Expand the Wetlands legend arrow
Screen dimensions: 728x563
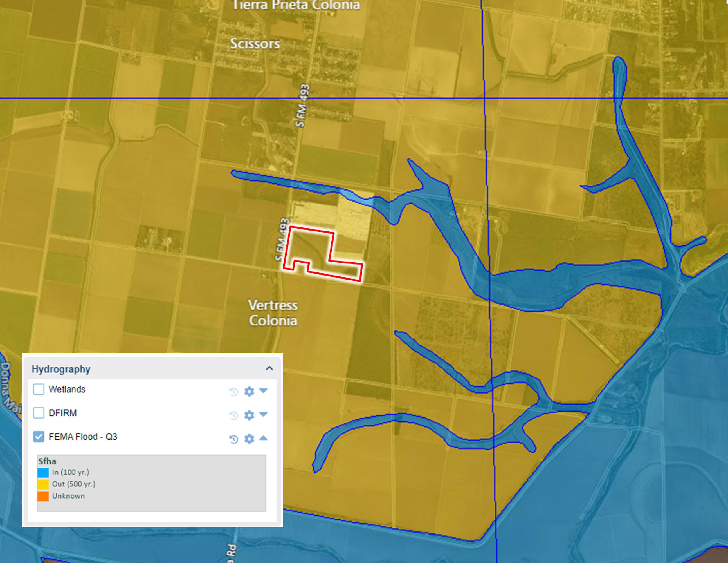(263, 390)
